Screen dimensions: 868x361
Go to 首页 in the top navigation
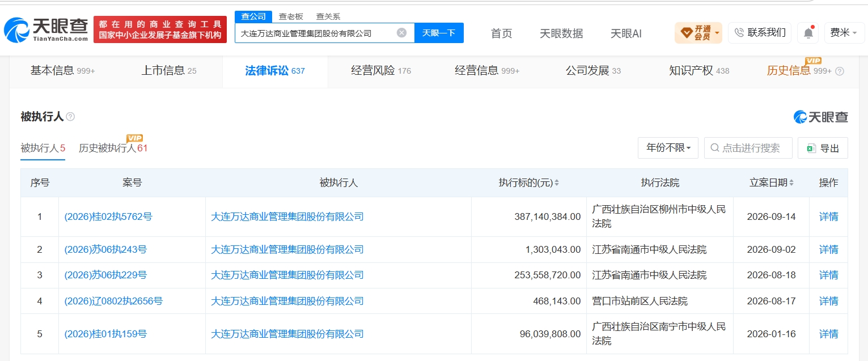click(501, 33)
